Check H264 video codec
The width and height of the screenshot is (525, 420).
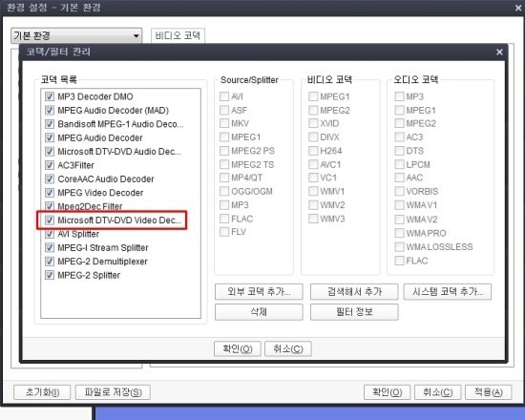pos(313,151)
